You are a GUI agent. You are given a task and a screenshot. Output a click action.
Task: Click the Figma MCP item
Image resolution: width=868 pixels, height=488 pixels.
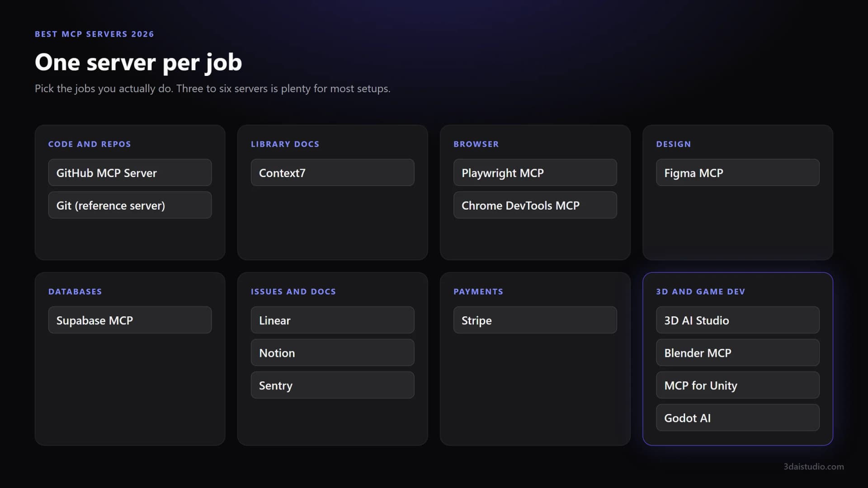pyautogui.click(x=737, y=173)
